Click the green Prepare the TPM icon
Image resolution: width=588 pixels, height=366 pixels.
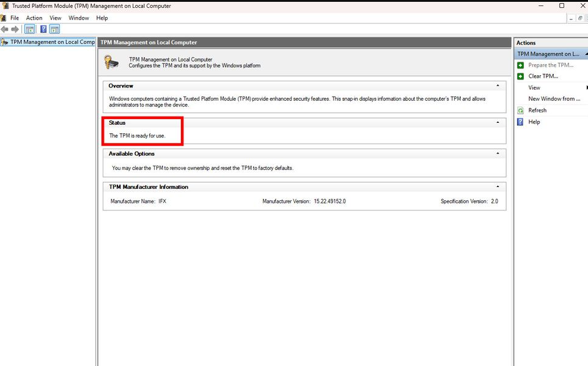[520, 65]
